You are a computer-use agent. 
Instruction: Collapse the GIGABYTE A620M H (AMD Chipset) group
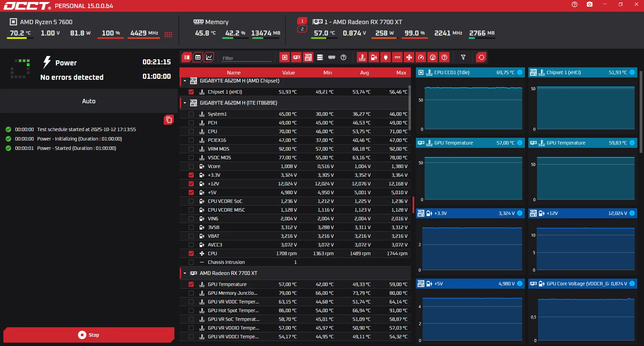coord(185,81)
